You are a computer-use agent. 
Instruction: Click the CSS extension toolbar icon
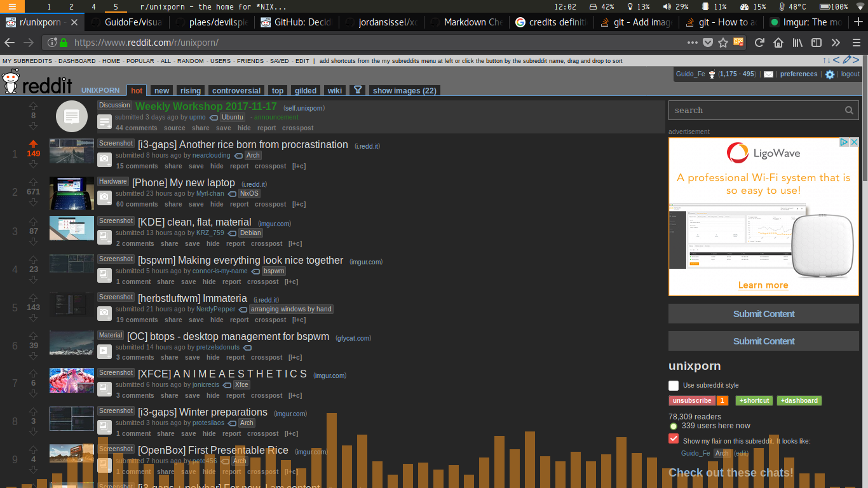click(x=738, y=43)
